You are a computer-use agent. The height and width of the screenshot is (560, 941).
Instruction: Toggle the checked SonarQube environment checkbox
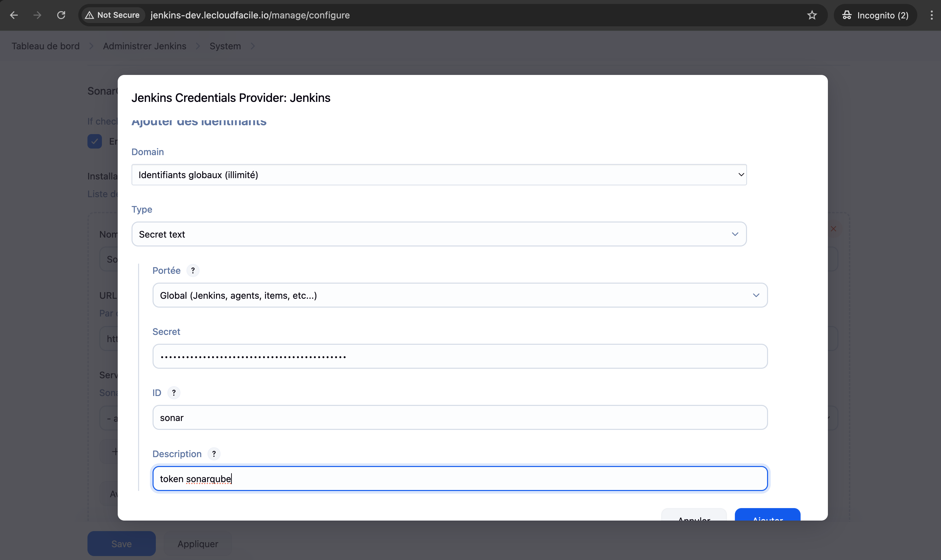[94, 142]
